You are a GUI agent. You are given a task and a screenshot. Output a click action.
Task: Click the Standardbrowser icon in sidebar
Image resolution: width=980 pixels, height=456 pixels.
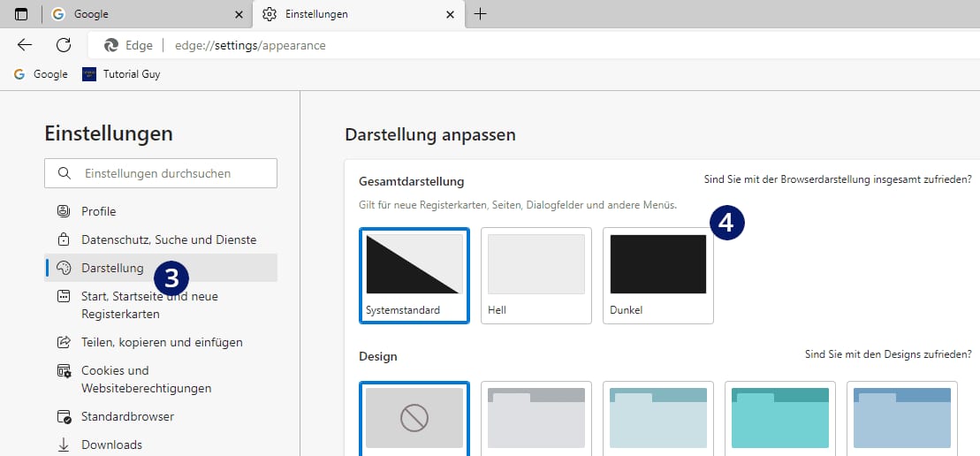(64, 416)
